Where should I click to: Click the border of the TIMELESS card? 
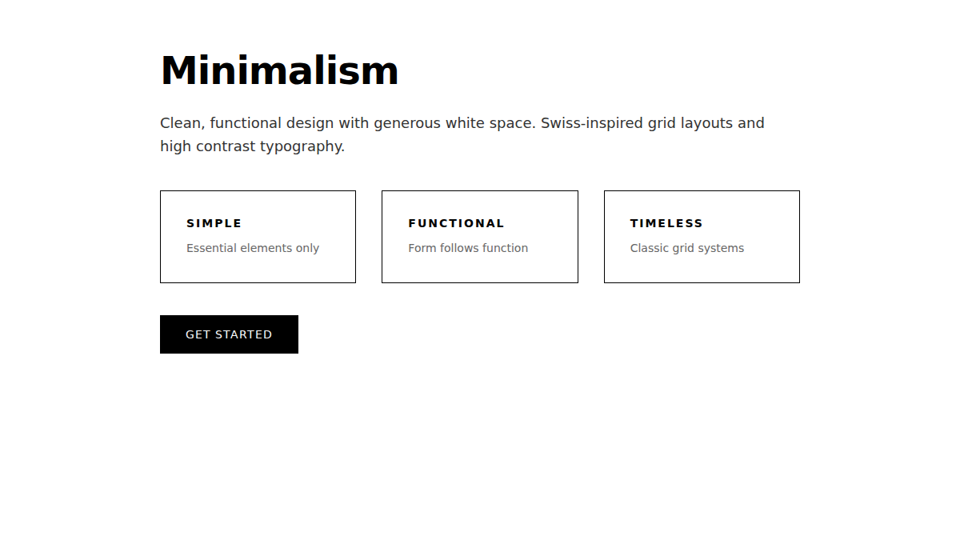[702, 190]
